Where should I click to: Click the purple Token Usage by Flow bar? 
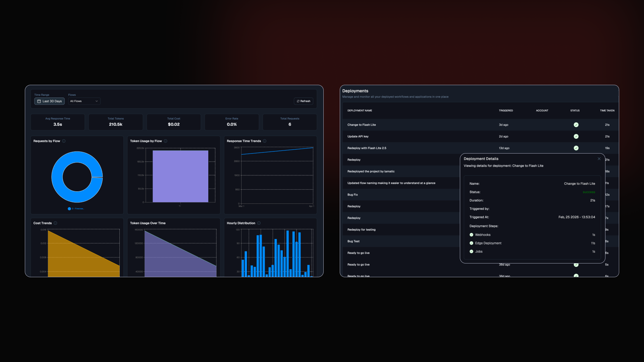point(180,176)
